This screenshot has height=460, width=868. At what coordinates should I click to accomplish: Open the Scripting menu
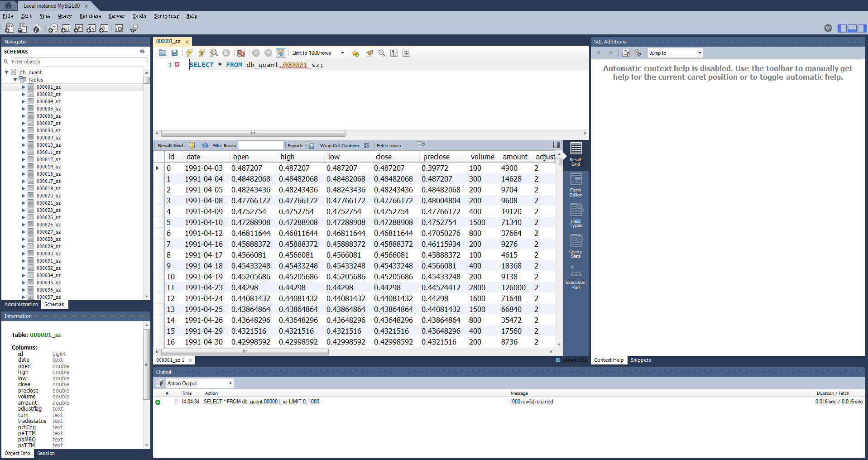coord(166,16)
